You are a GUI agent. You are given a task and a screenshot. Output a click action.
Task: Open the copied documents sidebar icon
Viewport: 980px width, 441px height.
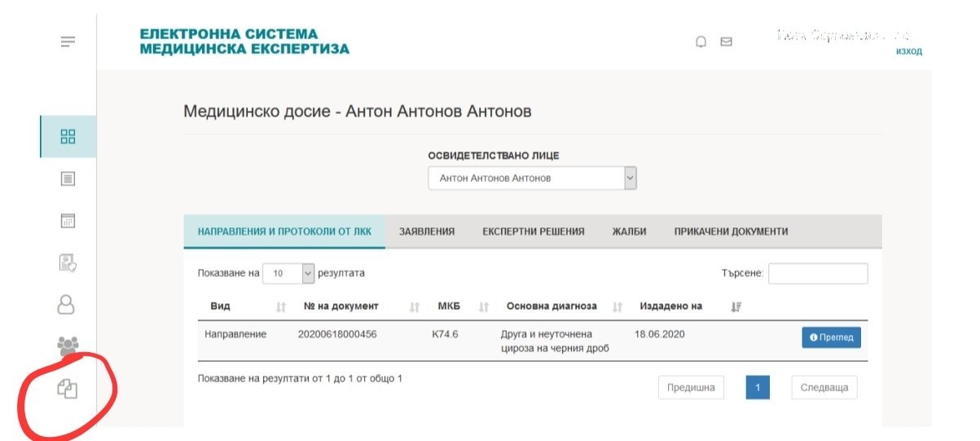67,390
